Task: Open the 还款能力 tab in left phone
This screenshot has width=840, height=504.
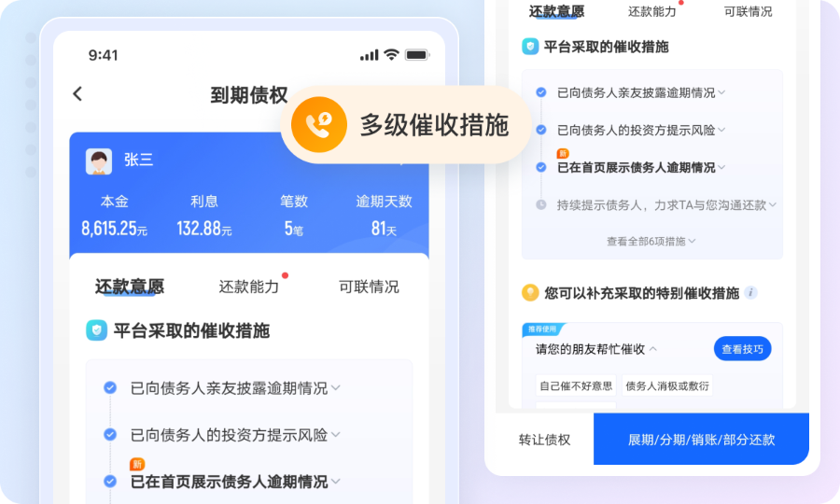Action: coord(248,287)
